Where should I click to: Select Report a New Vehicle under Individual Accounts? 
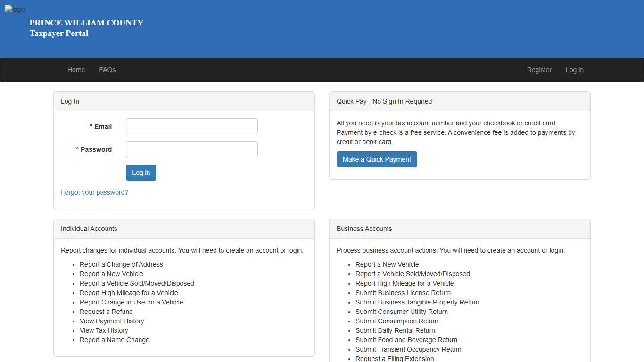(111, 274)
